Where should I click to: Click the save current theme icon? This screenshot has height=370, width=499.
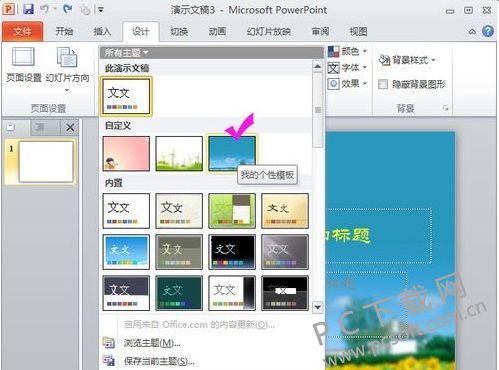click(x=109, y=361)
